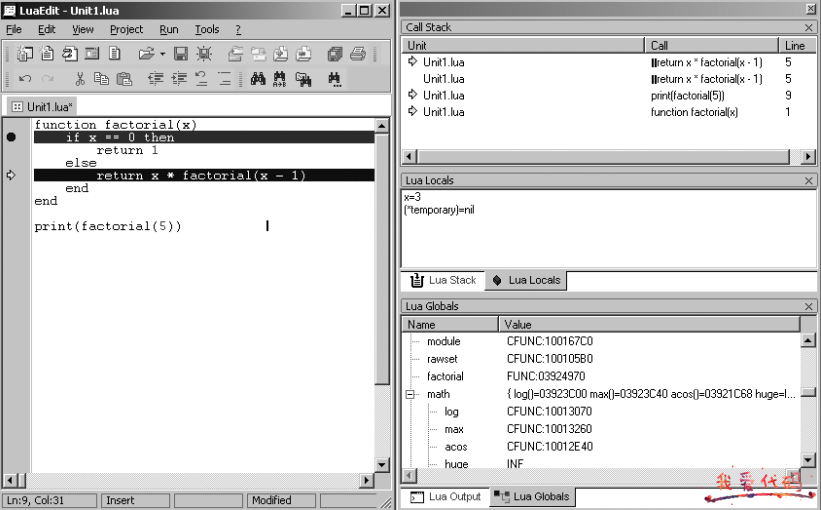821x510 pixels.
Task: Open the ? help menu
Action: (x=238, y=29)
